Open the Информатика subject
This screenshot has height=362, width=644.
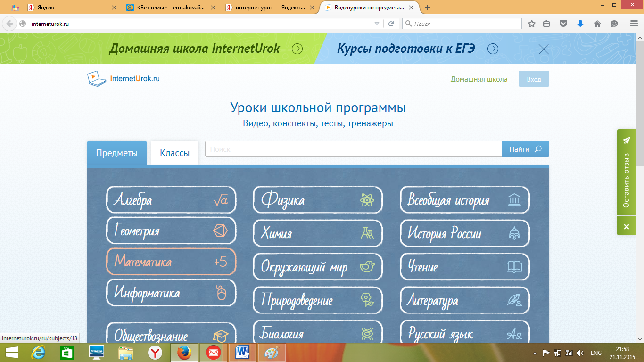(171, 293)
